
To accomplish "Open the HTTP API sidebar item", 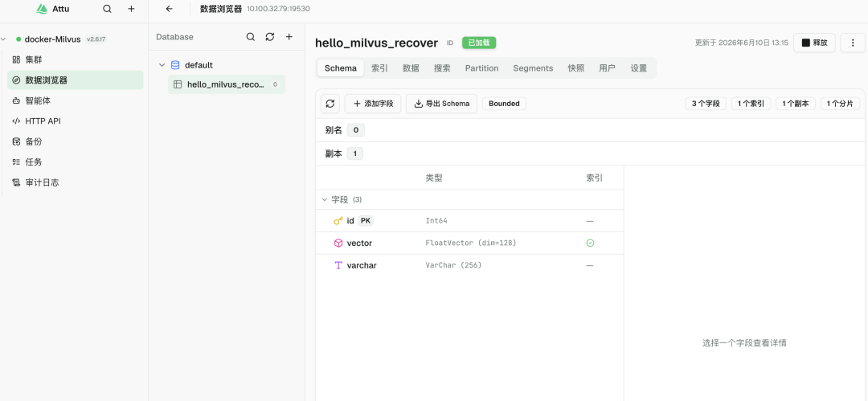I will [76, 121].
